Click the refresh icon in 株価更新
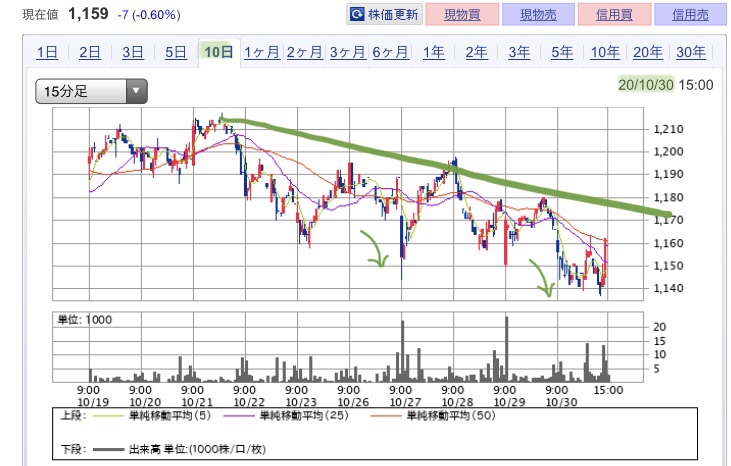The width and height of the screenshot is (731, 466). [357, 14]
